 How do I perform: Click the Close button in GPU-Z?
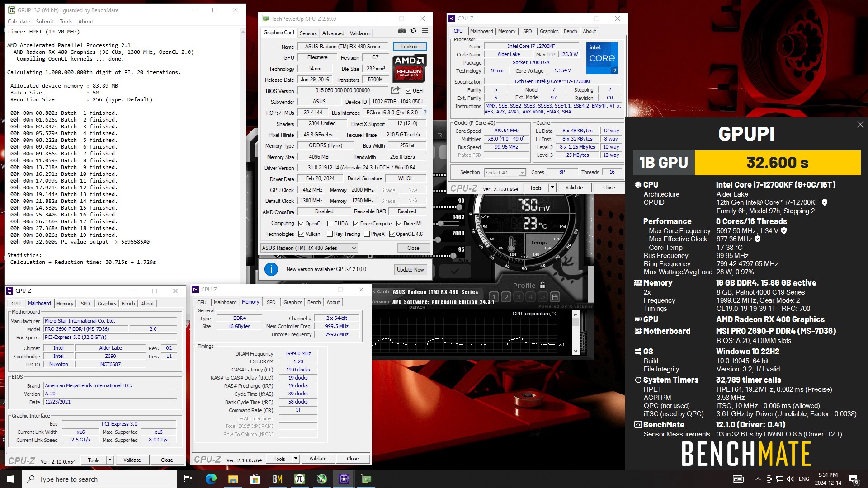[413, 248]
